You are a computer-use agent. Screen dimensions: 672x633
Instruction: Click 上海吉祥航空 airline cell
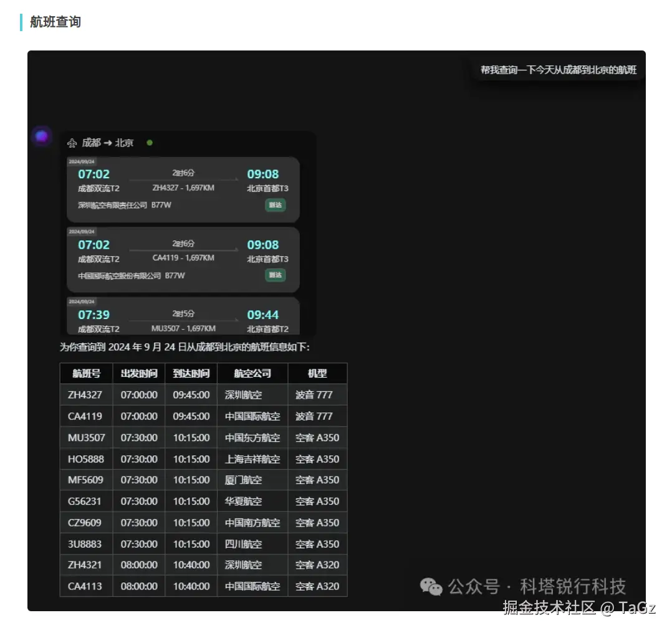(252, 459)
